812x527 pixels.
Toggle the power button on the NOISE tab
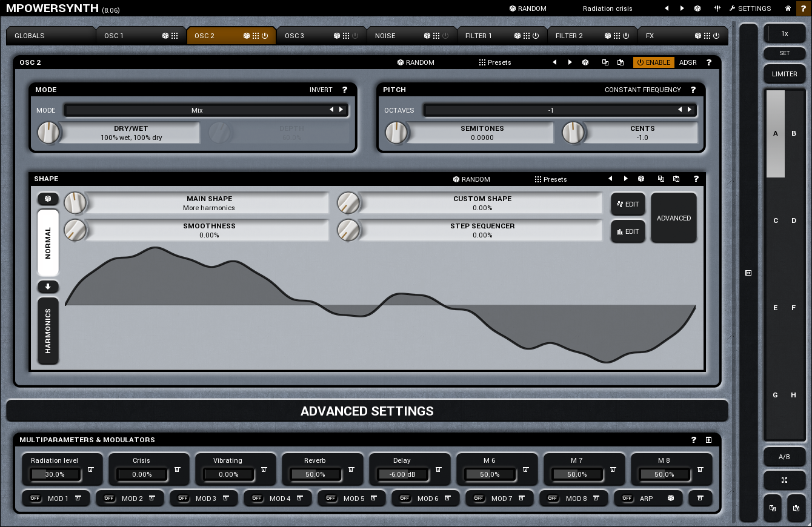445,36
